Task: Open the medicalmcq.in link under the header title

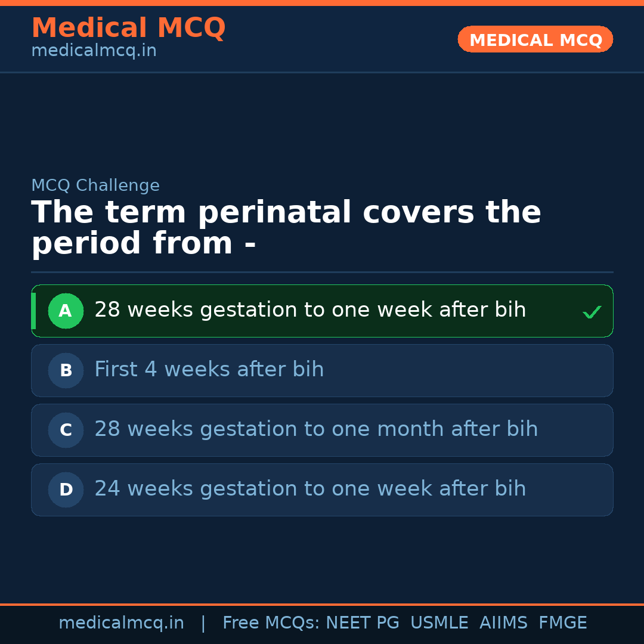Action: click(94, 51)
